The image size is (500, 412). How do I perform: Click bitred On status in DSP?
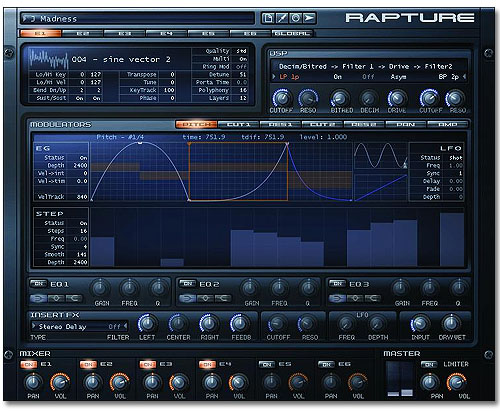(337, 77)
